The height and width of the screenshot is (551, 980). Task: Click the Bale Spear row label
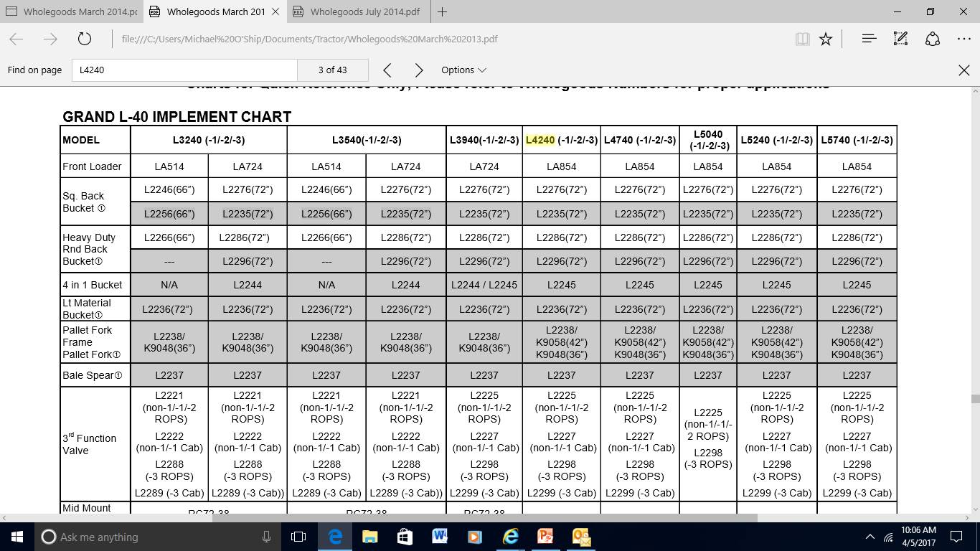[x=93, y=375]
